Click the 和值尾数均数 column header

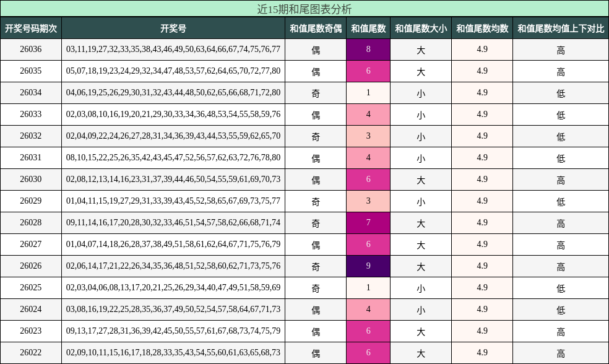pos(482,27)
